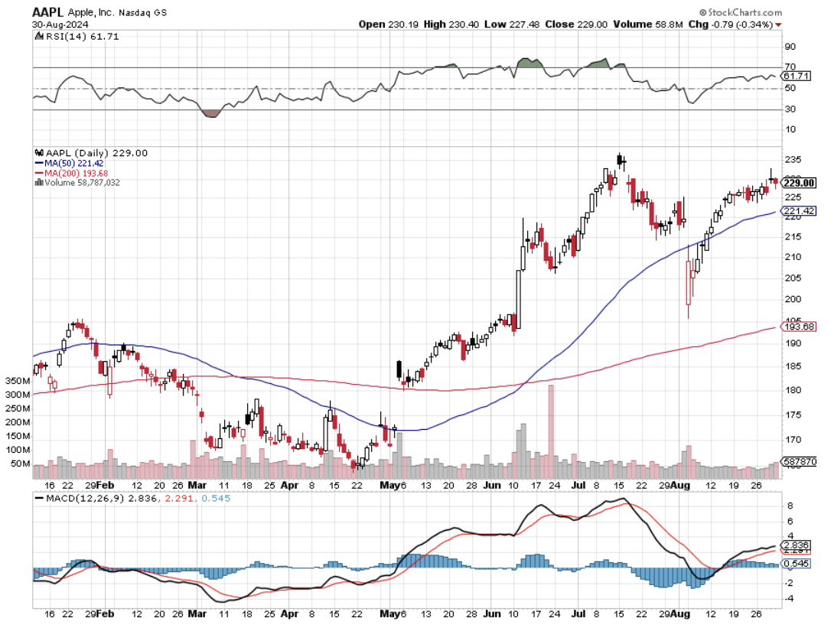831x644 pixels.
Task: Click the AAPL ticker title
Action: click(x=48, y=12)
